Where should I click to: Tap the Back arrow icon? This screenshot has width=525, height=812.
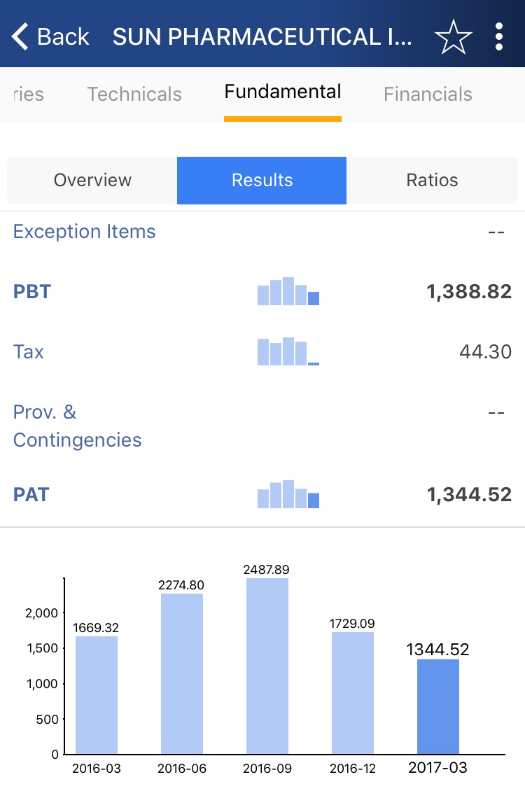tap(20, 37)
